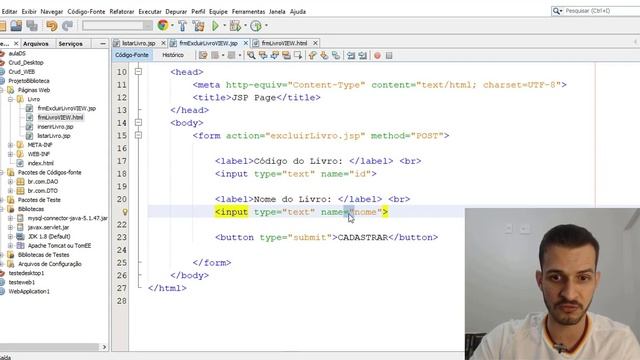Open the Run Project dropdown arrow

224,26
